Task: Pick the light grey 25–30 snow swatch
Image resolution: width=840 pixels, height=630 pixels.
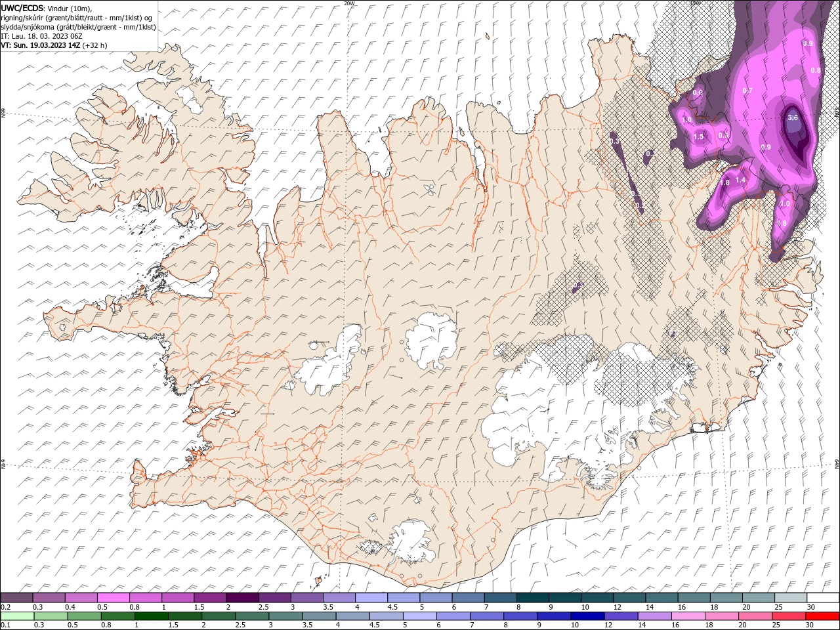Action: point(791,598)
